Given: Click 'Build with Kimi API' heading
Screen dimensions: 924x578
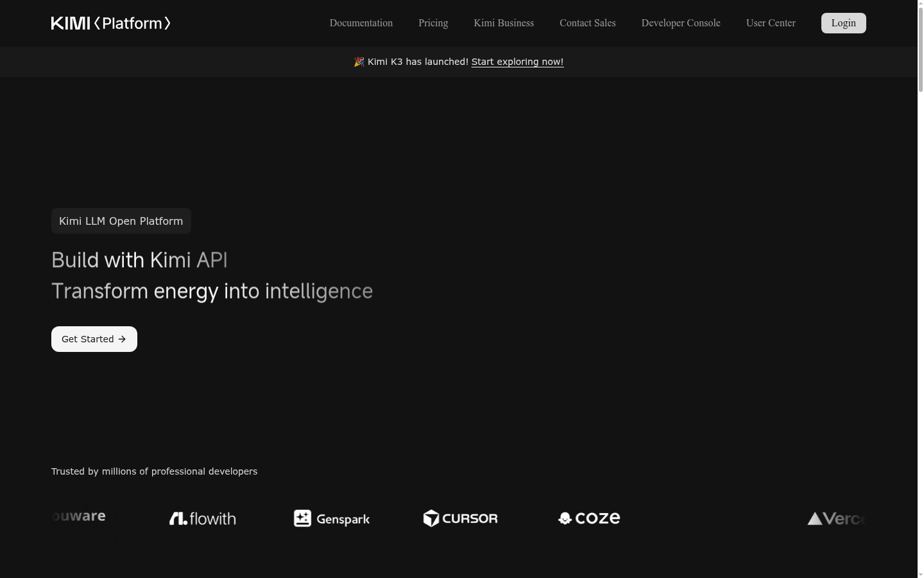Looking at the screenshot, I should 139,260.
